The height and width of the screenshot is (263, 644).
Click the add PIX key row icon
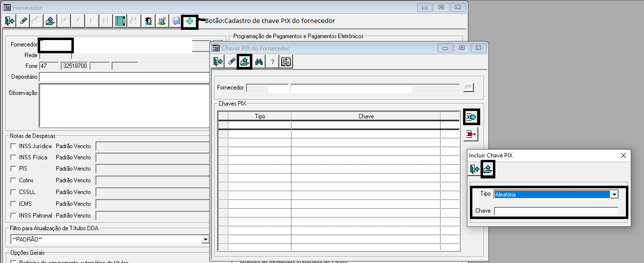(471, 117)
